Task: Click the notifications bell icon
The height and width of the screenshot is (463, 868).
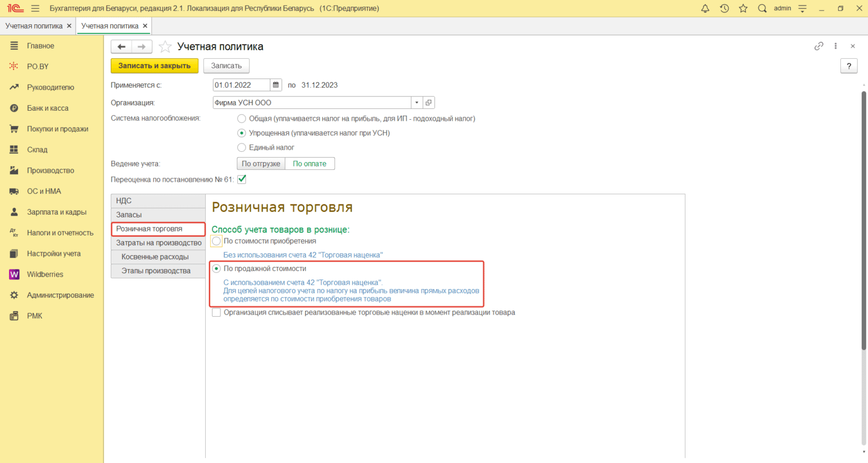Action: [x=705, y=8]
